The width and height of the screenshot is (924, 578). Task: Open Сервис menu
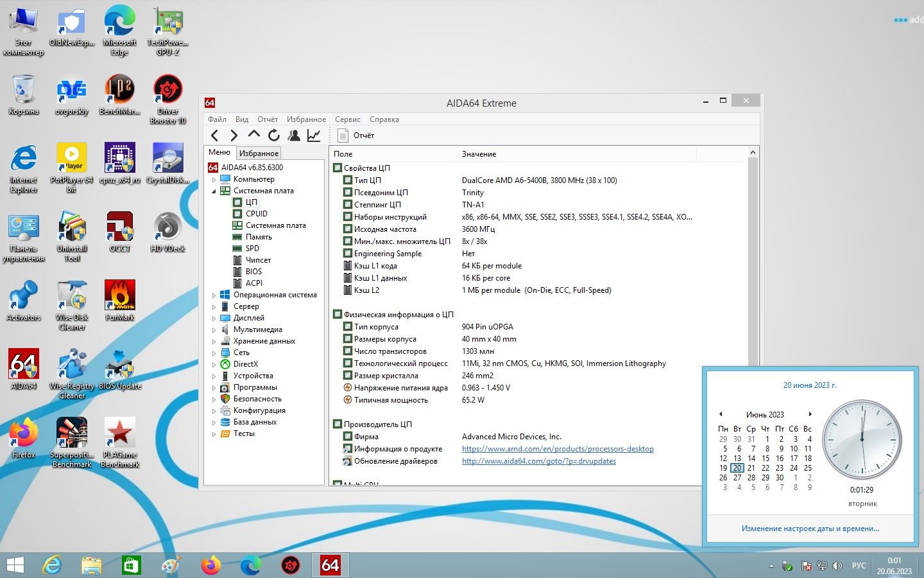[347, 119]
